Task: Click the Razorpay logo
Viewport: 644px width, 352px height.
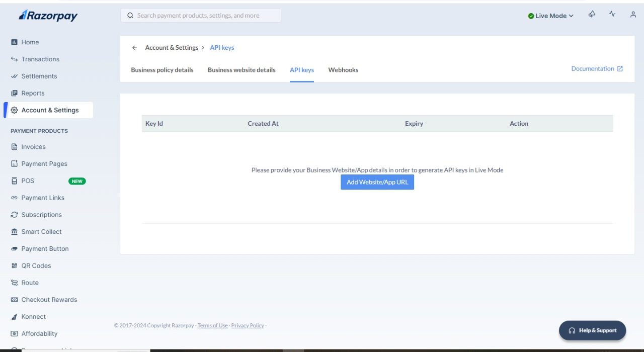Action: click(48, 15)
